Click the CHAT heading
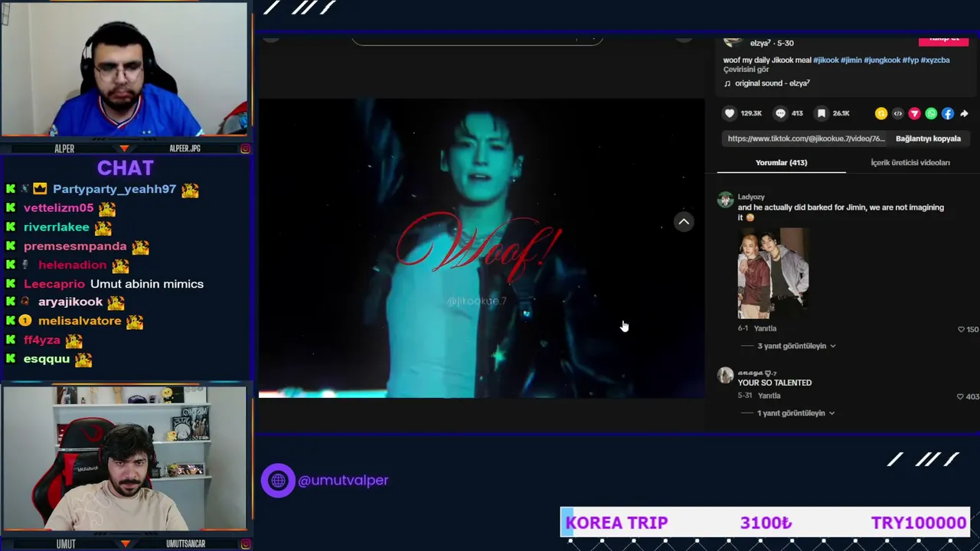The width and height of the screenshot is (980, 551). point(126,168)
